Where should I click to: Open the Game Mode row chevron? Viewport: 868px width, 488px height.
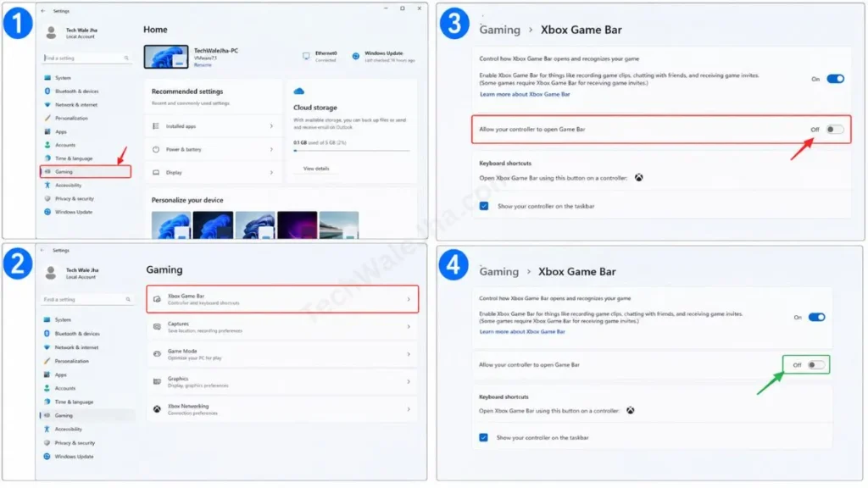[409, 354]
